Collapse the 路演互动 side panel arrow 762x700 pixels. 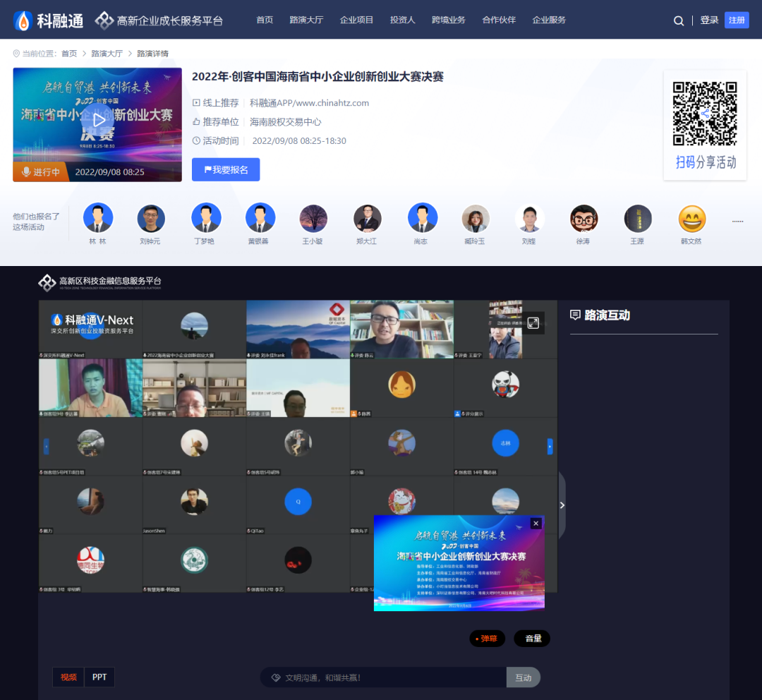coord(562,505)
